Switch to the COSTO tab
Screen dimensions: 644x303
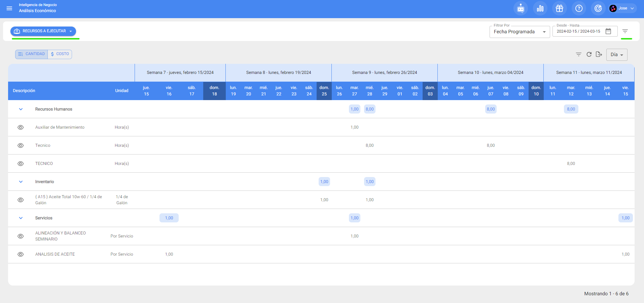tap(60, 54)
